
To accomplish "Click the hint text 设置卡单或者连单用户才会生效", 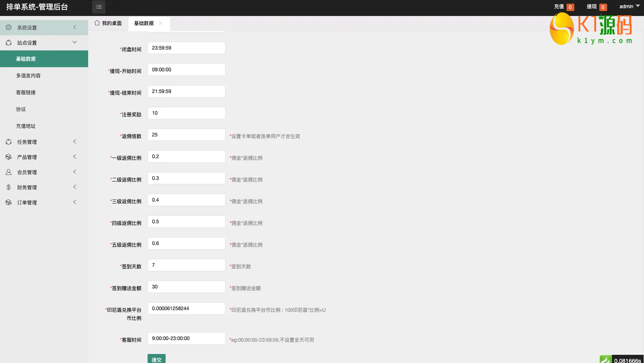I will [265, 136].
